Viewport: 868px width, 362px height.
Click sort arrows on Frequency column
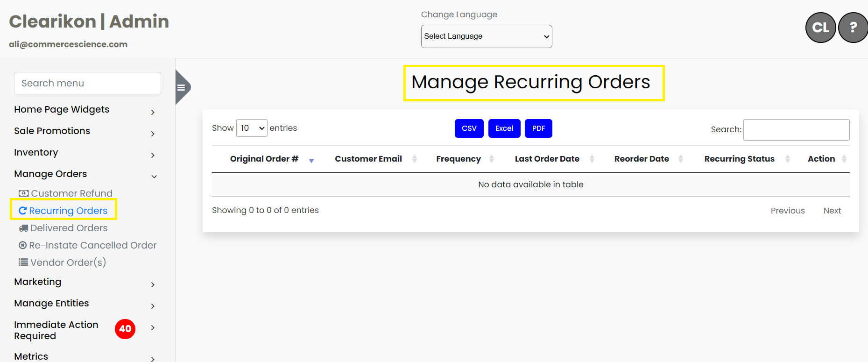tap(491, 159)
